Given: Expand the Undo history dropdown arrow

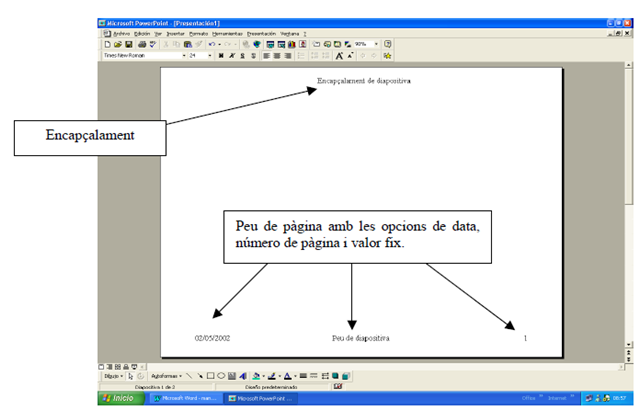Looking at the screenshot, I should click(219, 44).
